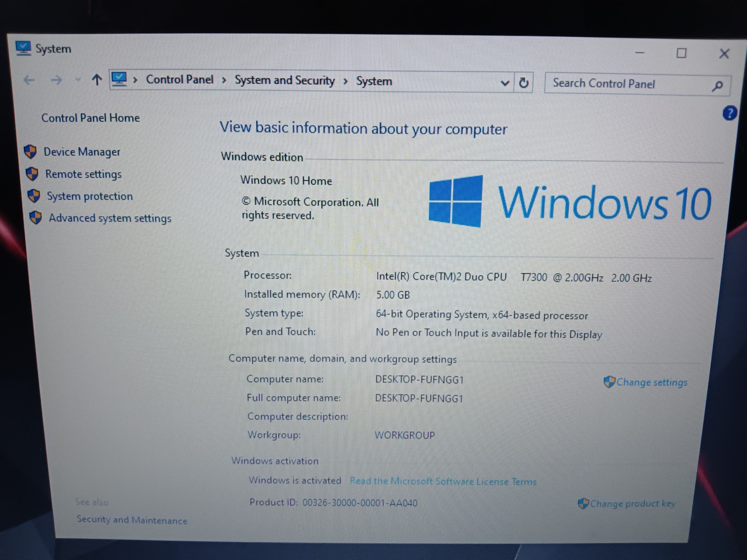This screenshot has width=747, height=560.
Task: Click shield icon next to Change product key
Action: point(583,504)
